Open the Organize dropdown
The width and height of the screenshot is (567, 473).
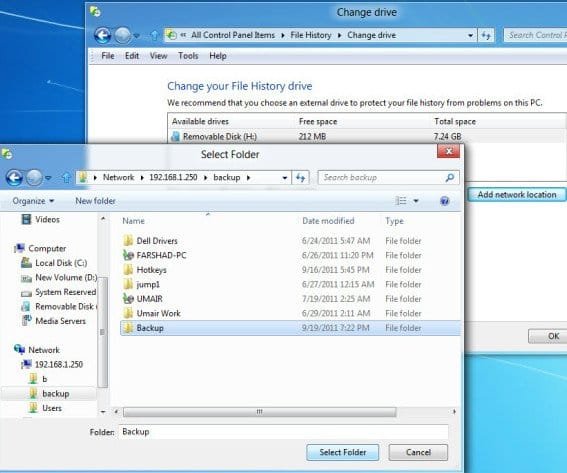point(33,201)
